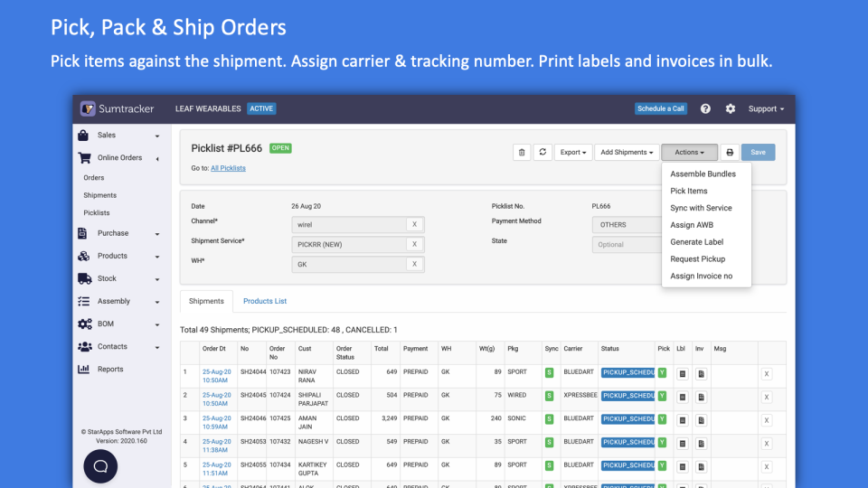Expand the Purchase sidebar section
This screenshot has height=488, width=868.
[157, 235]
